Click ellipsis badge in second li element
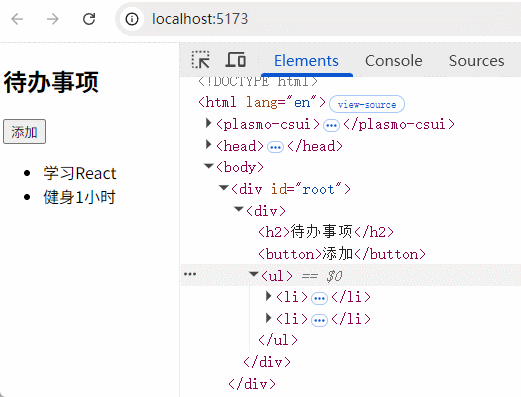This screenshot has height=397, width=521. point(319,321)
